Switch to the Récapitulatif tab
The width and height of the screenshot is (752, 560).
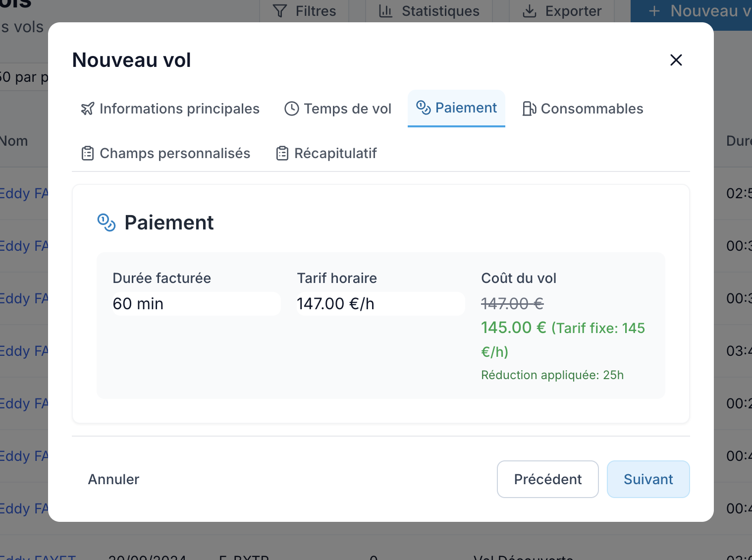[x=335, y=153]
